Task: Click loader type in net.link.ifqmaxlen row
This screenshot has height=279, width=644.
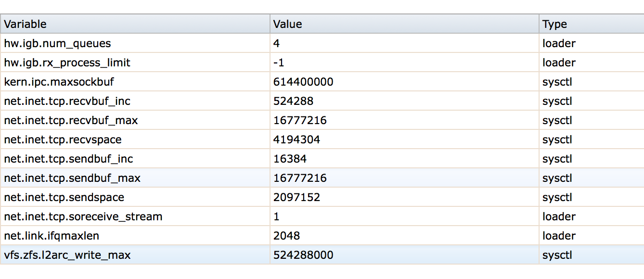Action: [559, 236]
